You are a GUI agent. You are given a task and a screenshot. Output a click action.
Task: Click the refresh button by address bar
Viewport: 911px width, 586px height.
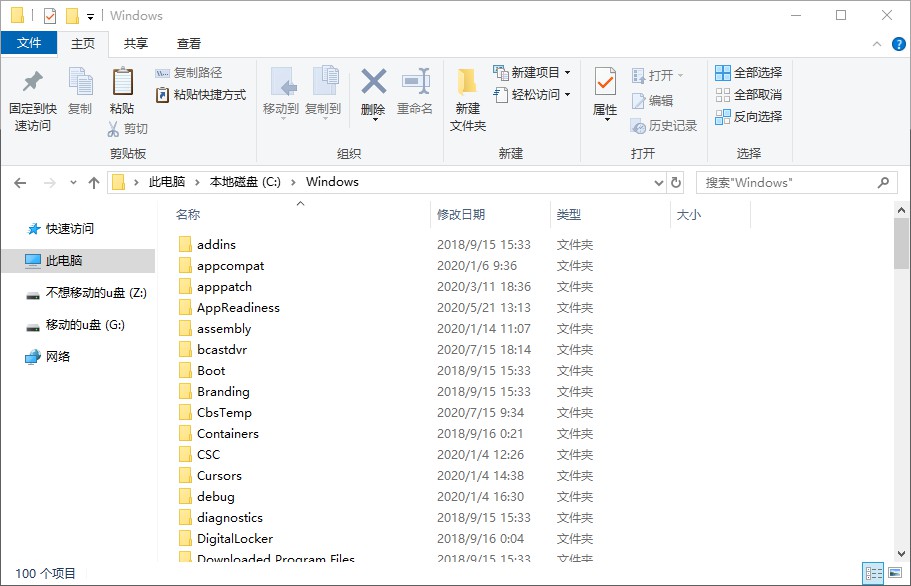point(676,183)
